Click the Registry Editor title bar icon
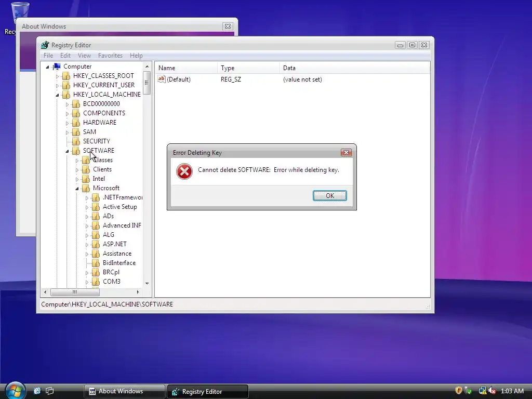Viewport: 532px width, 399px height. [x=45, y=45]
